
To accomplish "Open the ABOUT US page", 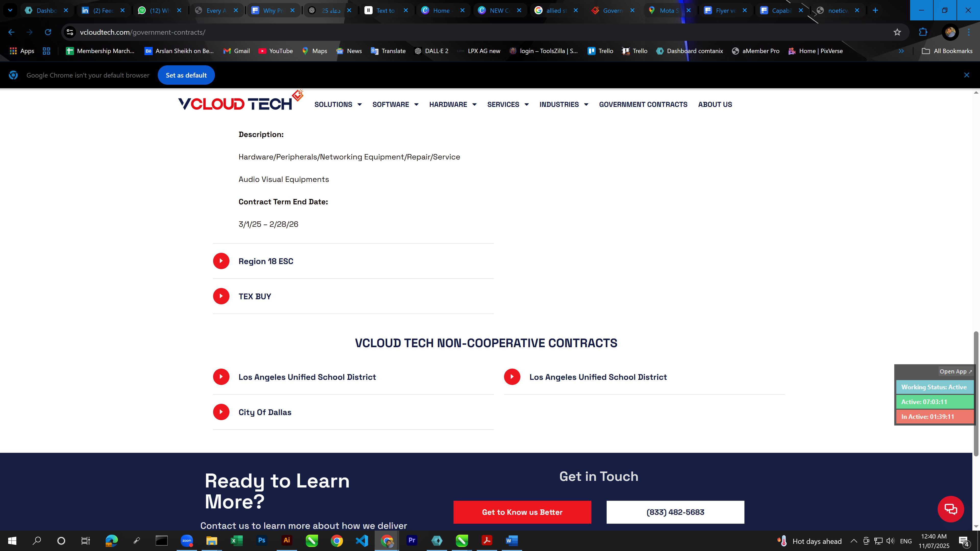I will click(715, 105).
